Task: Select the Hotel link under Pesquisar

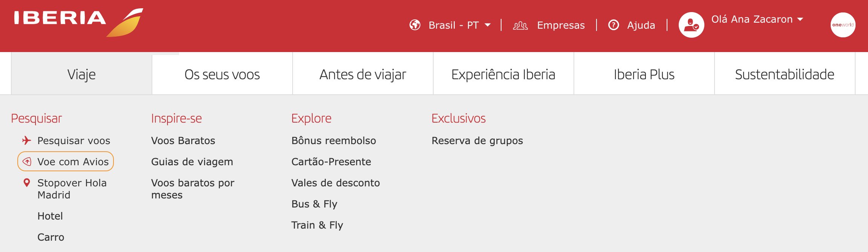Action: [50, 216]
